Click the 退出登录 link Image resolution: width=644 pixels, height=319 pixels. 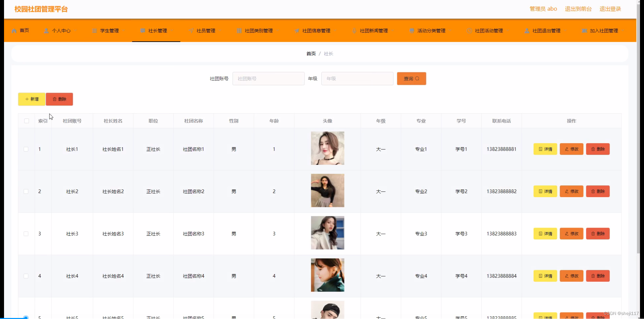point(610,9)
